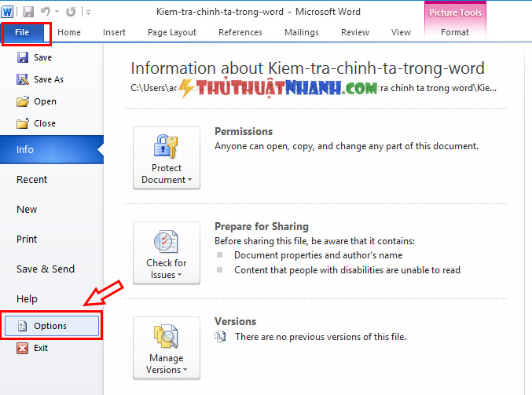
Task: Open the Page Layout tab
Action: (172, 32)
